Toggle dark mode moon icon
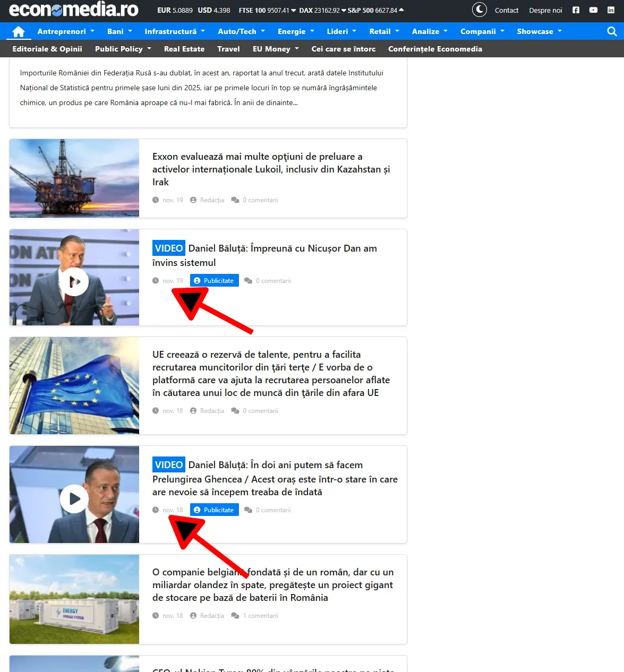Screen dimensions: 624x672 tap(479, 10)
